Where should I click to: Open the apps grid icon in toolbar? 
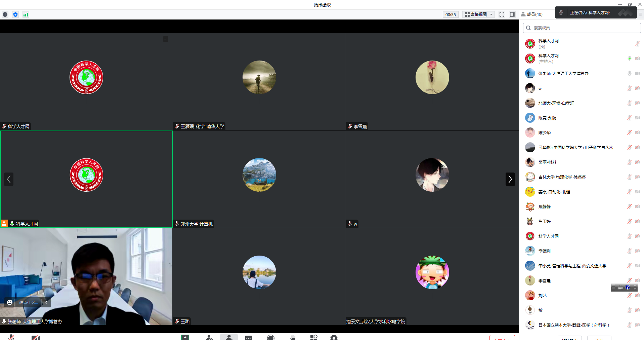tap(314, 337)
